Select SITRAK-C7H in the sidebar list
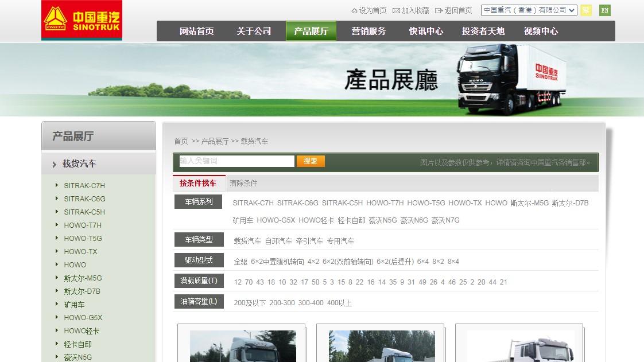Image resolution: width=644 pixels, height=362 pixels. point(84,186)
